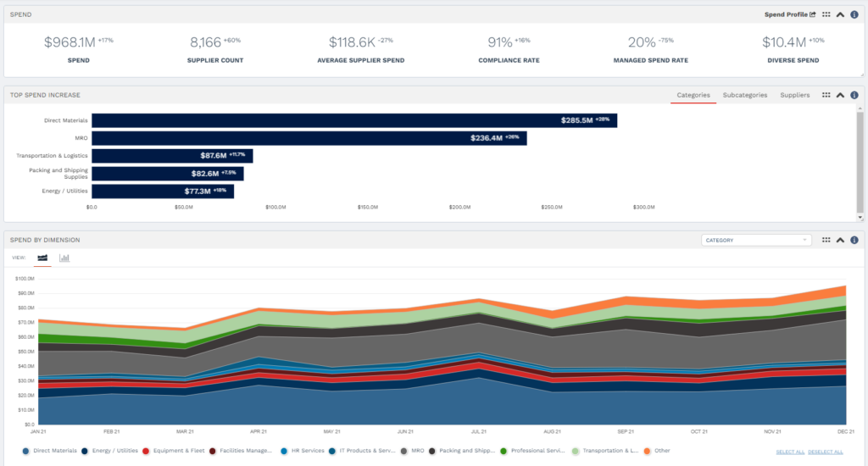
Task: Click the Transportation & Logistics $87.6M bar
Action: (x=172, y=156)
